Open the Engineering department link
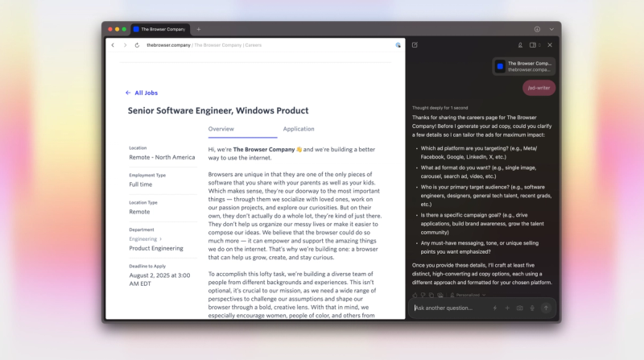Viewport: 644px width, 360px height. pyautogui.click(x=146, y=238)
